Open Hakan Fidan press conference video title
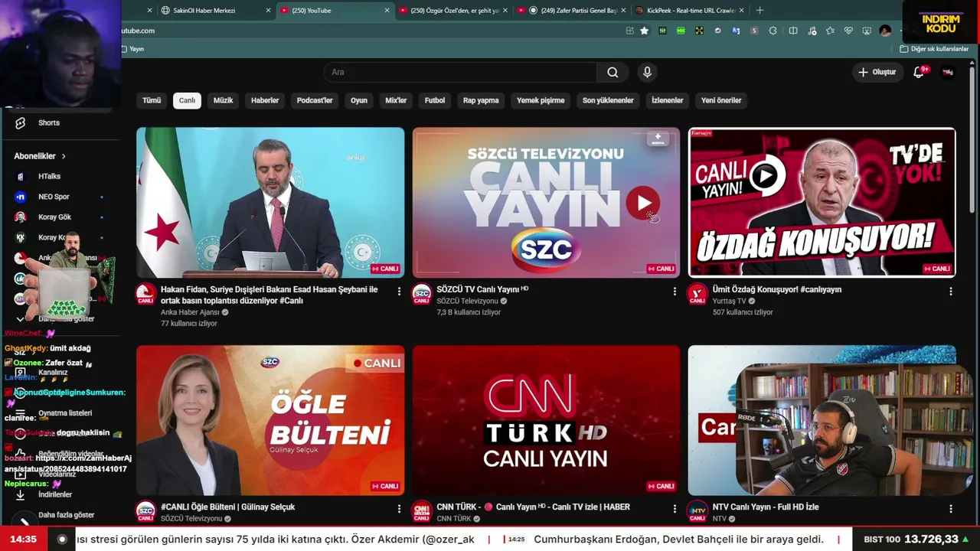 coord(269,295)
